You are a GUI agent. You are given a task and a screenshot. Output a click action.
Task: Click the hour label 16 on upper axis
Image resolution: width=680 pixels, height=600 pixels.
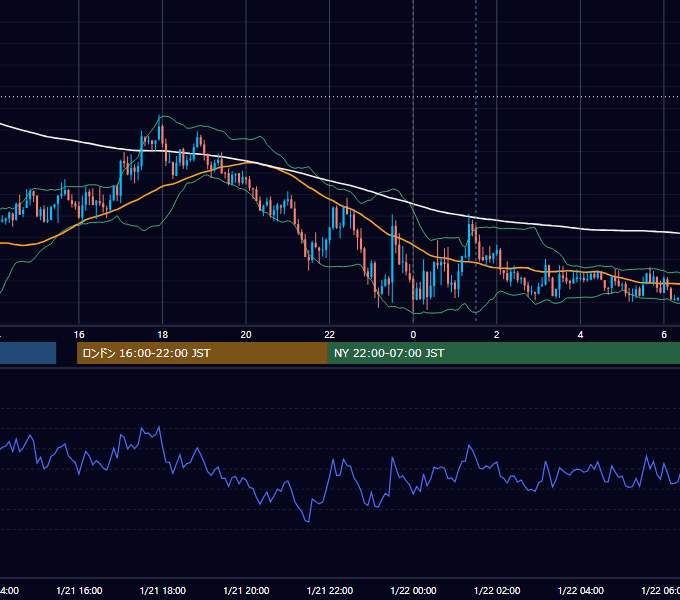tap(79, 335)
